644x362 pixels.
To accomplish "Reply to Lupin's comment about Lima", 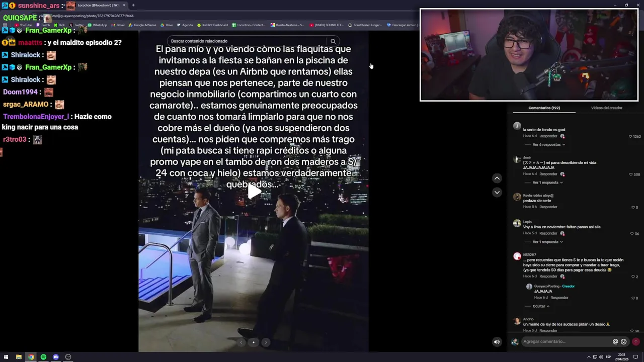I will point(548,234).
